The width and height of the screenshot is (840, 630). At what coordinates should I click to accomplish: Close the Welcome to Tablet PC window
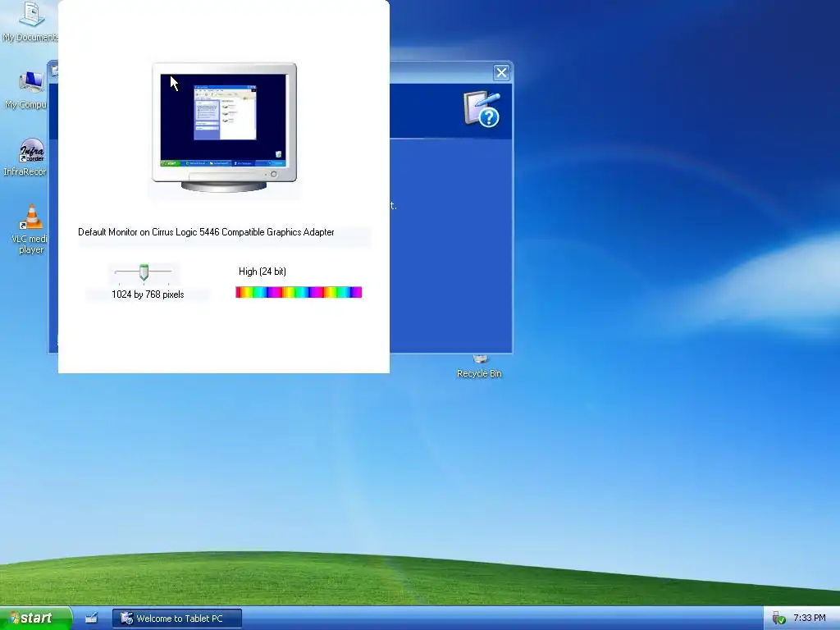(501, 73)
